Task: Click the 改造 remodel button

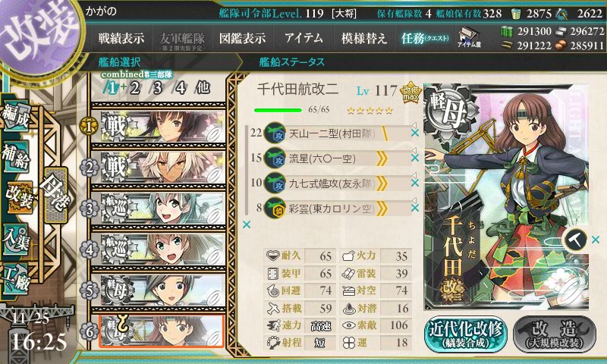Action: pyautogui.click(x=555, y=334)
